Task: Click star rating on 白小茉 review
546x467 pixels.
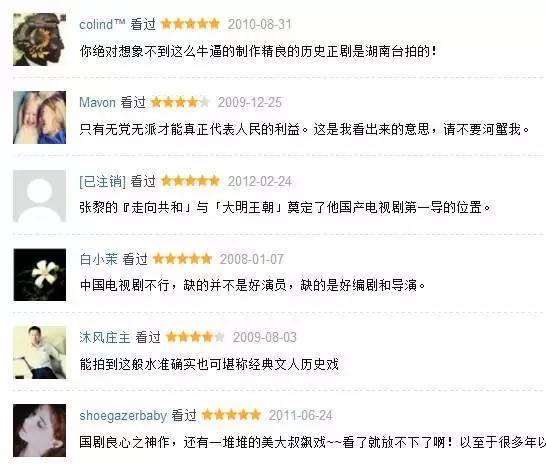Action: point(182,259)
